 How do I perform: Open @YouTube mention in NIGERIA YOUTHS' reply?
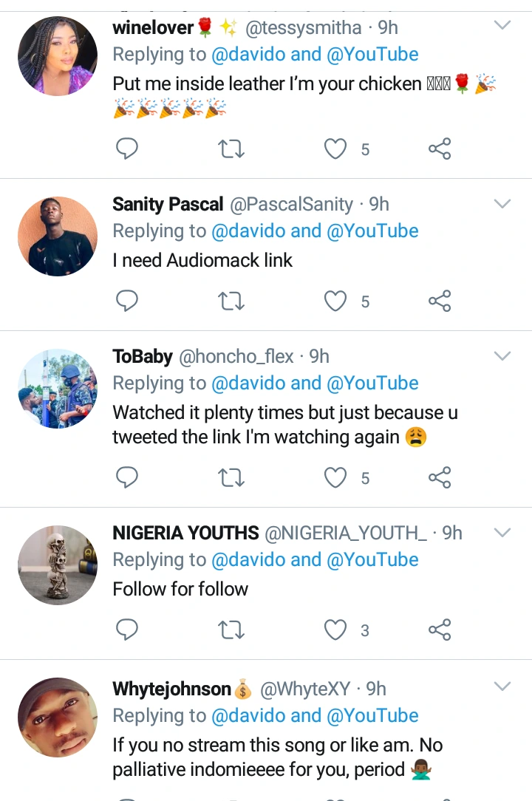tap(372, 560)
